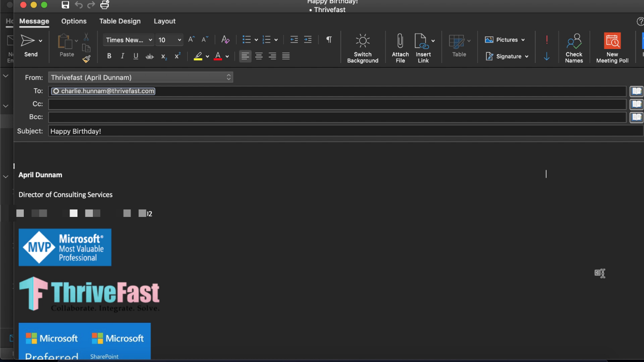644x362 pixels.
Task: Decrease the paragraph indent
Action: tap(294, 40)
